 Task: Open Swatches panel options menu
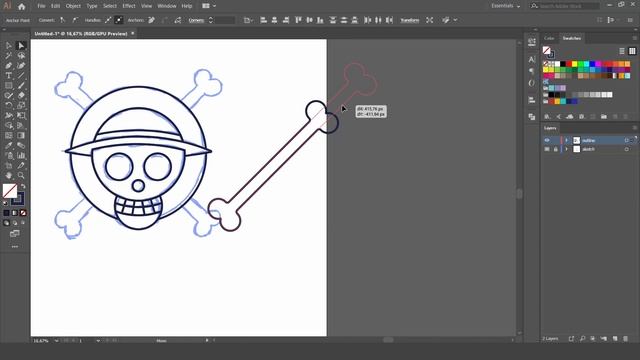(635, 38)
